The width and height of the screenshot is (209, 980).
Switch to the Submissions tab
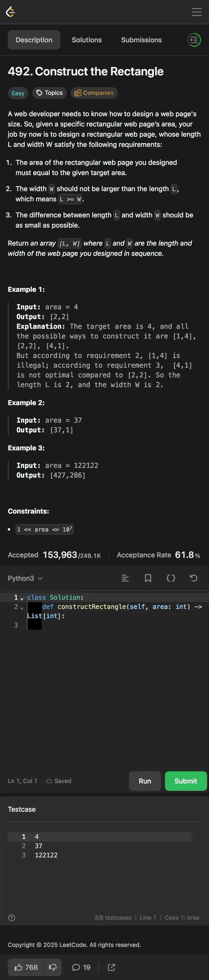click(x=141, y=40)
